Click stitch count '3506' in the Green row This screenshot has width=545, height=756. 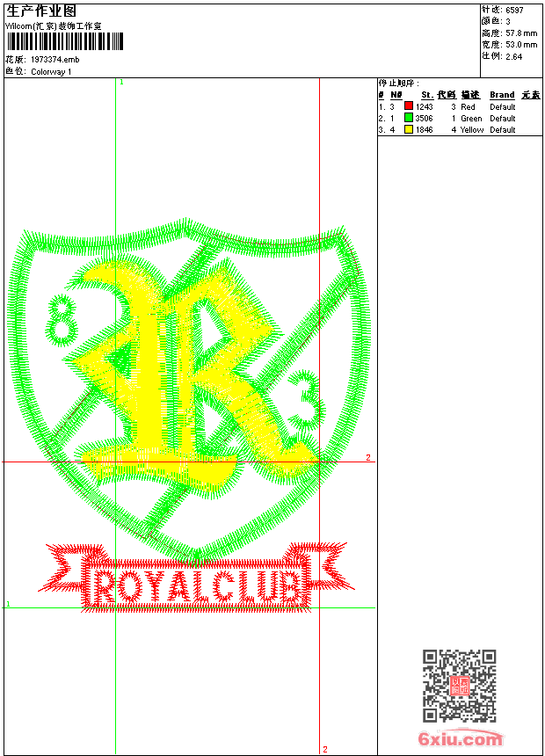(x=425, y=119)
